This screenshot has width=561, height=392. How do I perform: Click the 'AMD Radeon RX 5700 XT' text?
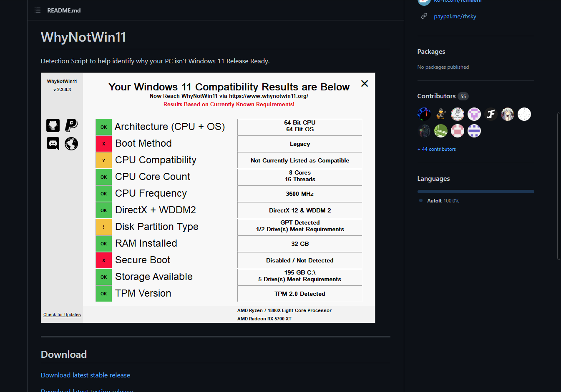coord(264,319)
